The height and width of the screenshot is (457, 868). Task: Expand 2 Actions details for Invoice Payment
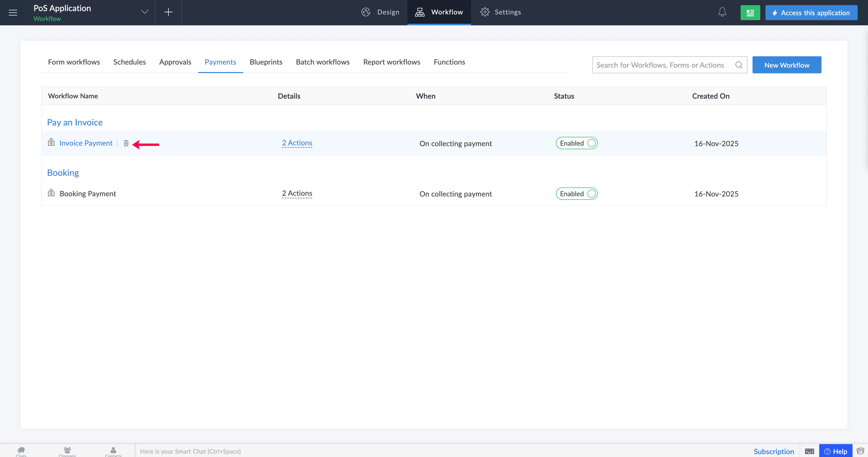[297, 143]
